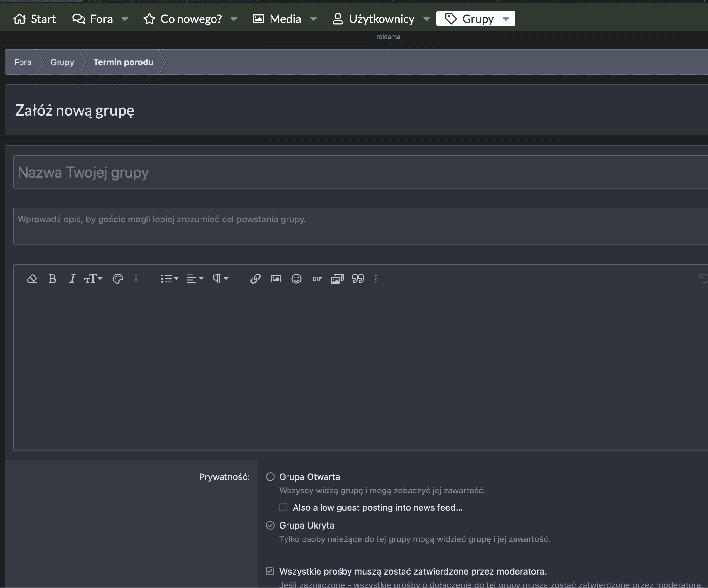Click the media gallery insert icon

(x=337, y=279)
